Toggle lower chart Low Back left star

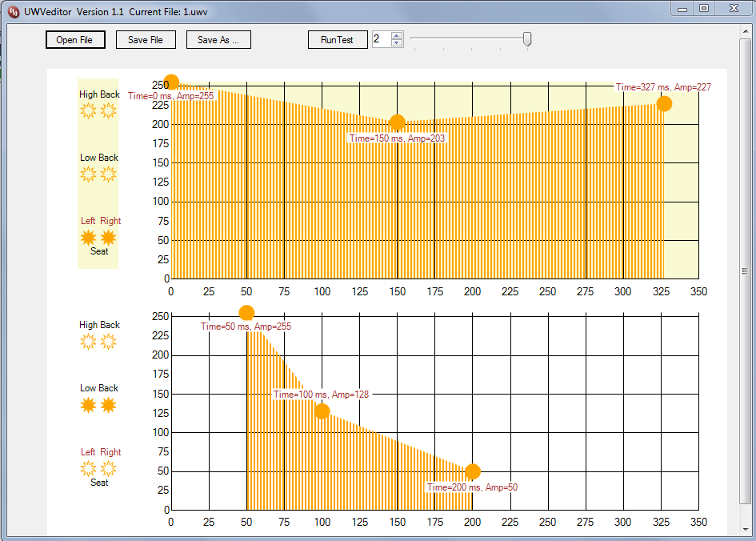88,406
